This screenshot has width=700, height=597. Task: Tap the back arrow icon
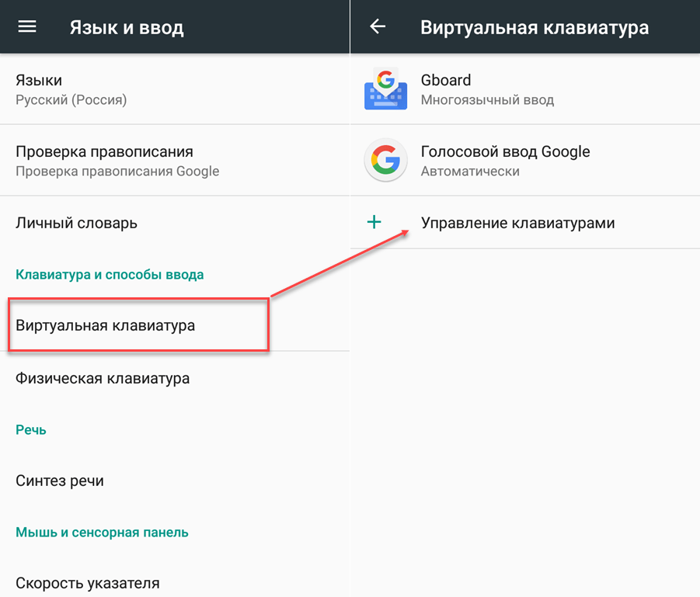(378, 26)
